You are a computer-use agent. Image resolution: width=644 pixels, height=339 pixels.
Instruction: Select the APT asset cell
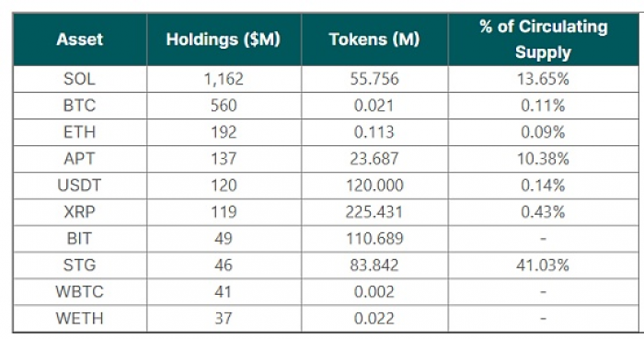[80, 159]
